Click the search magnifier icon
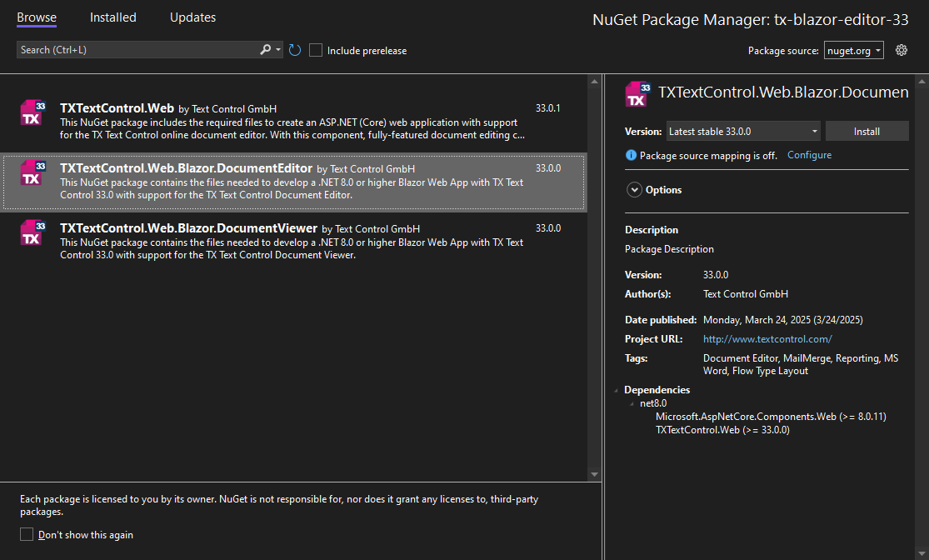Image resolution: width=929 pixels, height=560 pixels. point(266,50)
